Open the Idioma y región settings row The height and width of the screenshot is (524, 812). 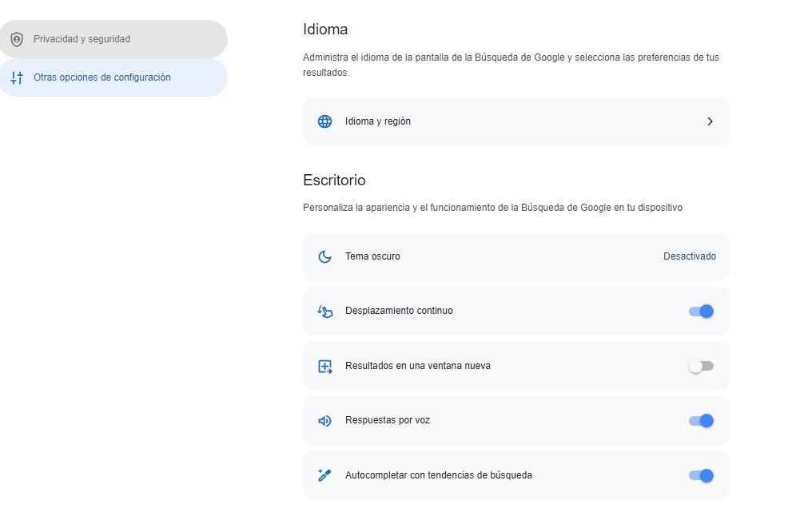[x=515, y=121]
